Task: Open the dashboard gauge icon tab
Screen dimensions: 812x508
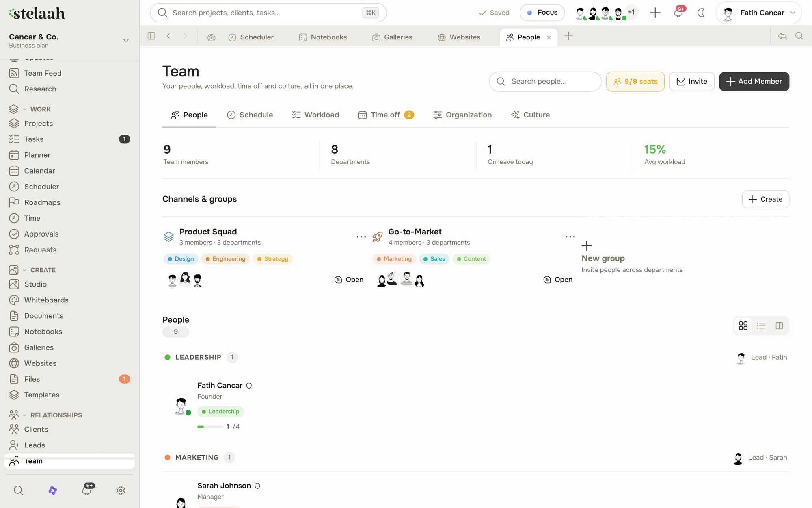Action: (211, 37)
